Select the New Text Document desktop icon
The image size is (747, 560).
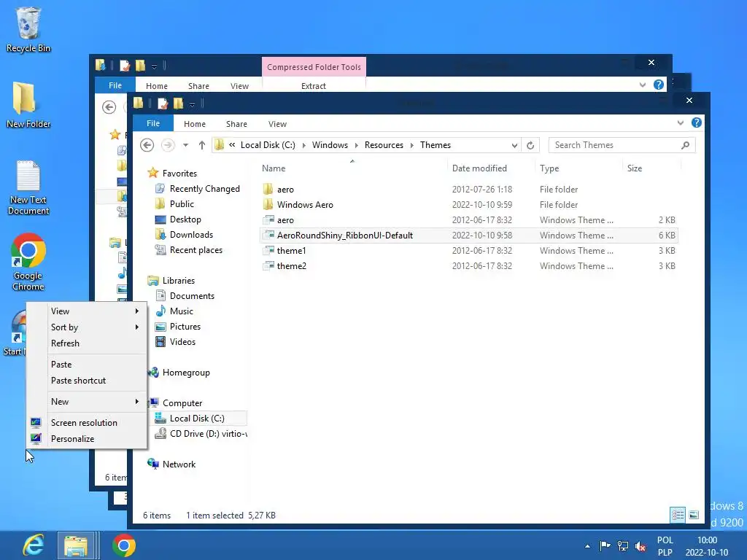(x=28, y=187)
